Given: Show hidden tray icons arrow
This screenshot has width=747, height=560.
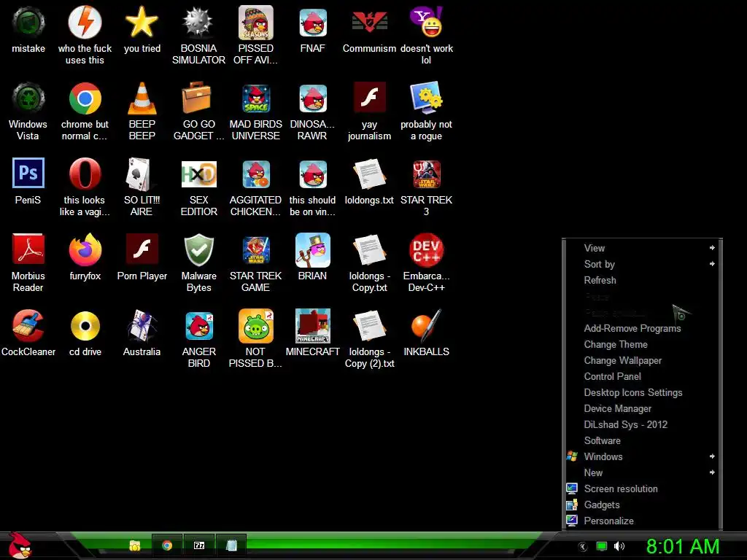Looking at the screenshot, I should (582, 547).
